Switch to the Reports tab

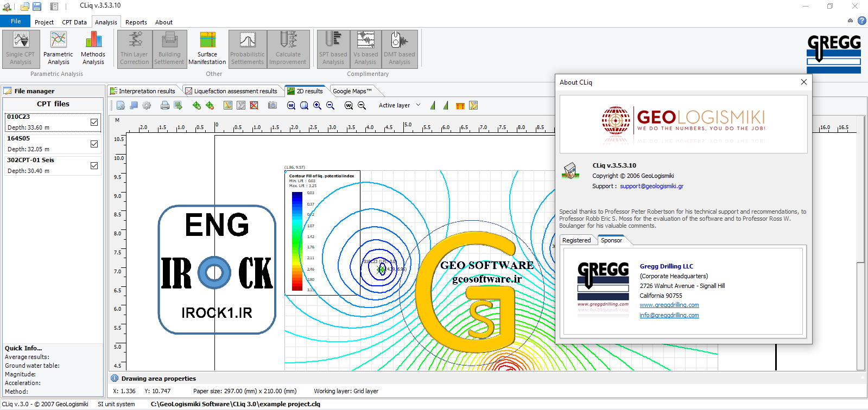(x=136, y=22)
